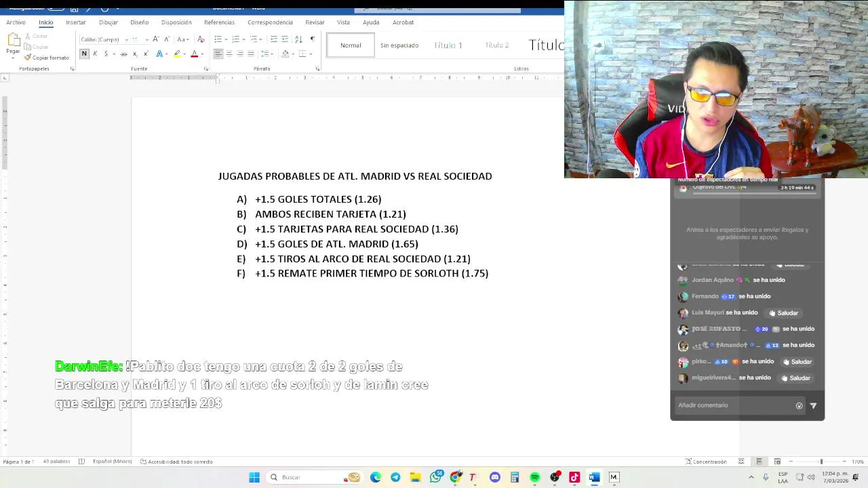Clear all formatting with eraser A icon
This screenshot has height=488, width=868.
point(200,39)
